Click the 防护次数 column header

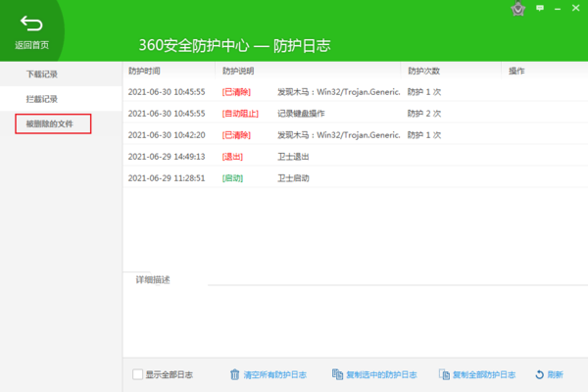[x=423, y=71]
